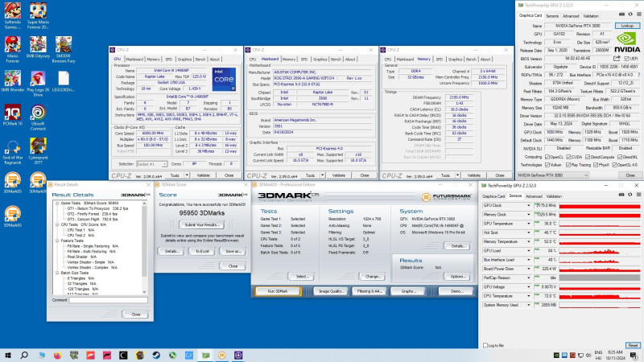The image size is (644, 362).
Task: Select the LEGO2KDri file icon on desktop
Action: (x=64, y=81)
